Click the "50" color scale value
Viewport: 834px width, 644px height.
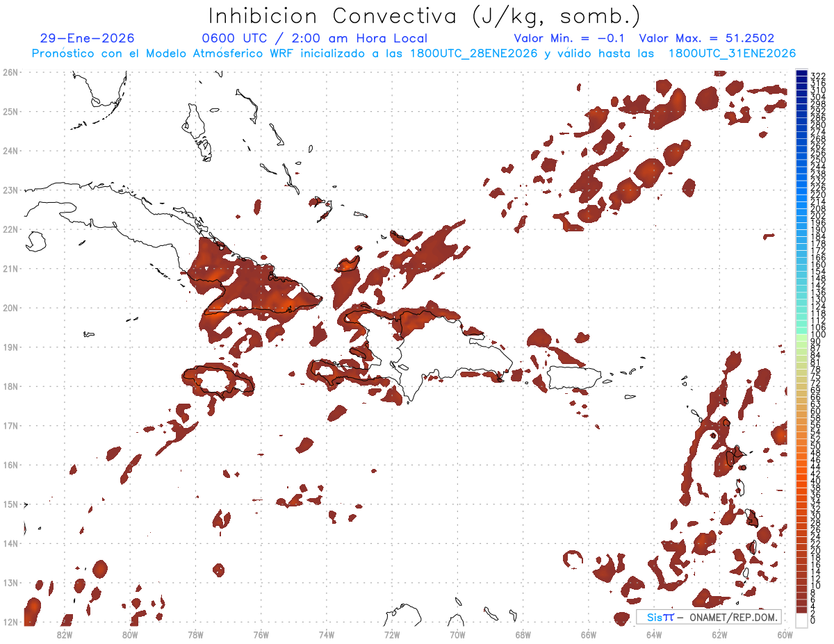click(x=816, y=446)
